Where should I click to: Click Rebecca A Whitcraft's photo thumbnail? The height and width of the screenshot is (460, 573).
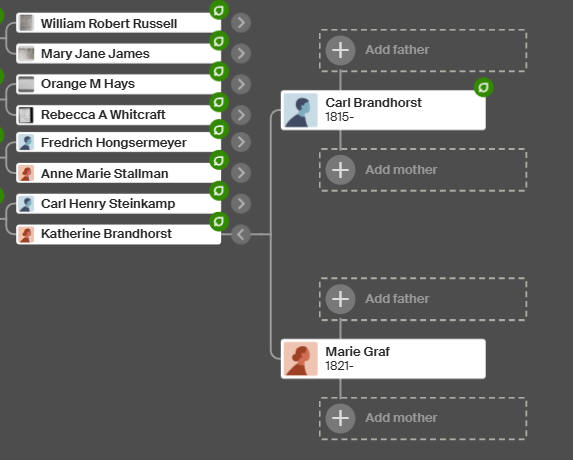tap(26, 115)
